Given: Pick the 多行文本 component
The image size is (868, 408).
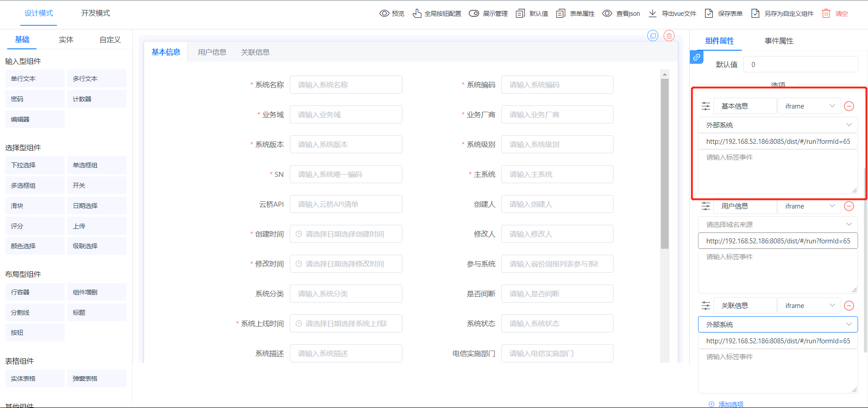Looking at the screenshot, I should pyautogui.click(x=97, y=79).
